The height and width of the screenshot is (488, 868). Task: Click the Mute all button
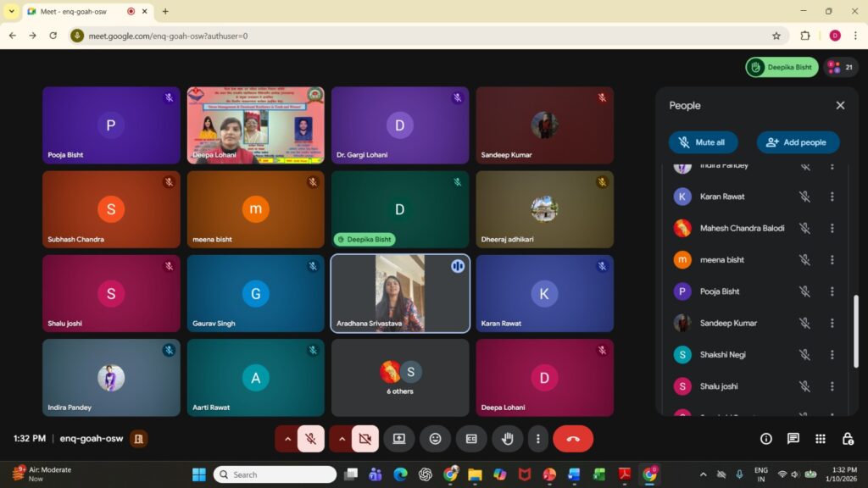(703, 142)
